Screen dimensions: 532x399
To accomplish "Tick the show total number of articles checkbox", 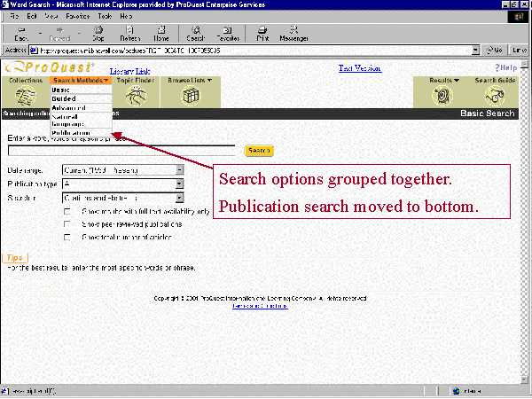I will click(x=67, y=237).
